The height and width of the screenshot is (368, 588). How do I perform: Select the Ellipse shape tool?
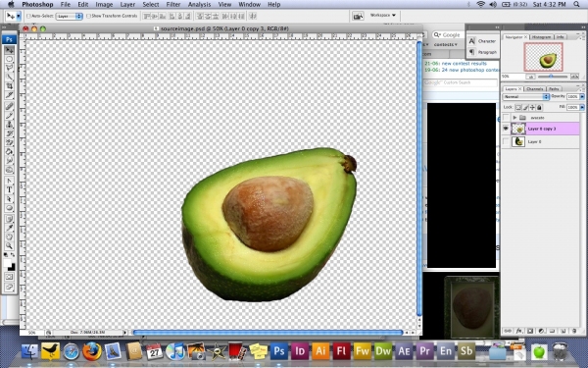tap(10, 208)
